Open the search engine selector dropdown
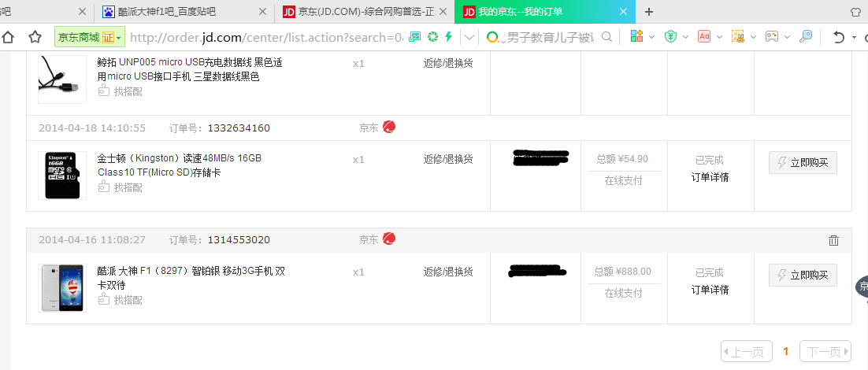This screenshot has height=370, width=868. (495, 38)
